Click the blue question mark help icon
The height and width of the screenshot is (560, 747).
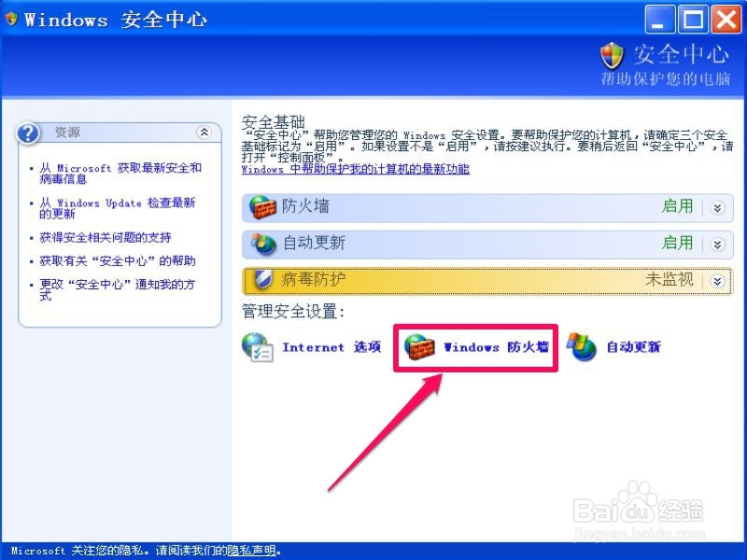click(x=28, y=133)
